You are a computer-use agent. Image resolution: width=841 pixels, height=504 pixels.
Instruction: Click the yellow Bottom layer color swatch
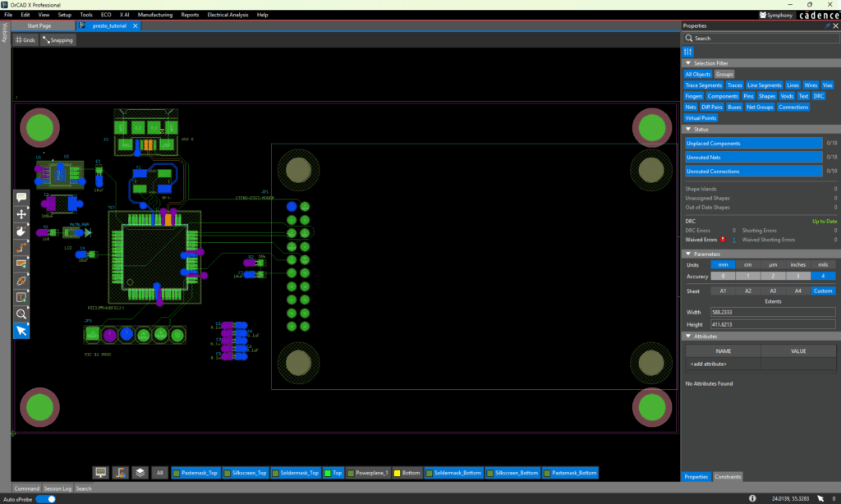(x=397, y=473)
